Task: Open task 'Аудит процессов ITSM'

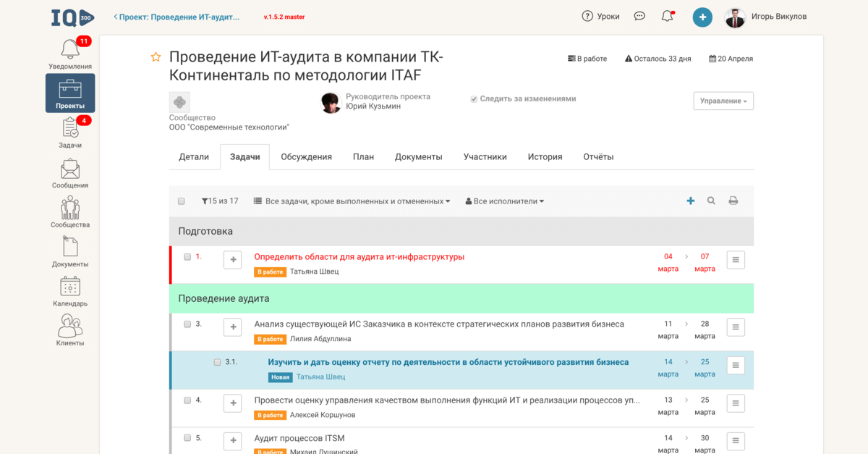Action: pos(299,438)
